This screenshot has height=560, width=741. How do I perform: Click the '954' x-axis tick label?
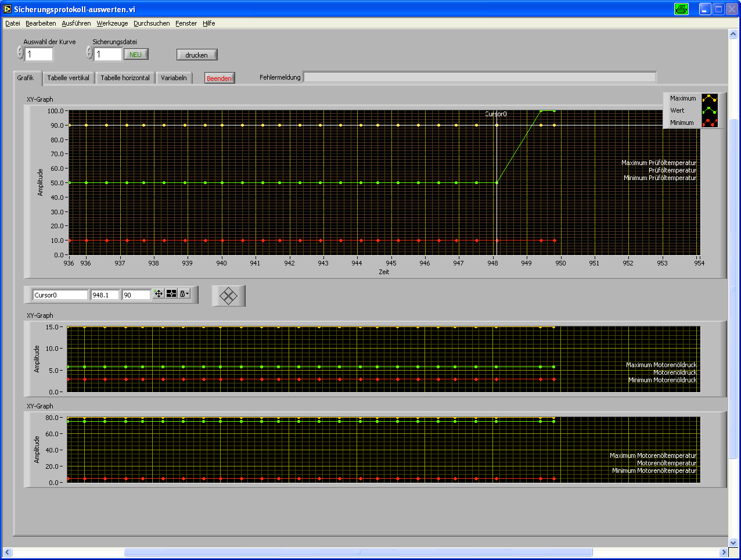699,263
